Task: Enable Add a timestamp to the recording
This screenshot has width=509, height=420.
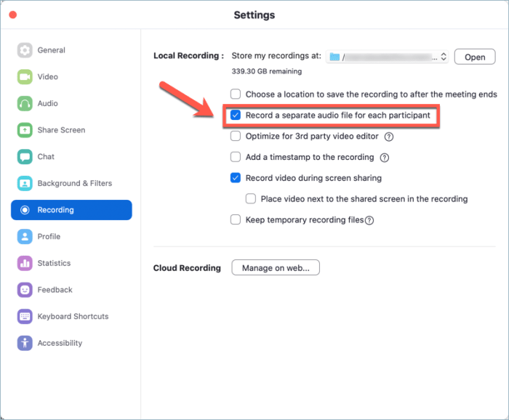Action: 236,157
